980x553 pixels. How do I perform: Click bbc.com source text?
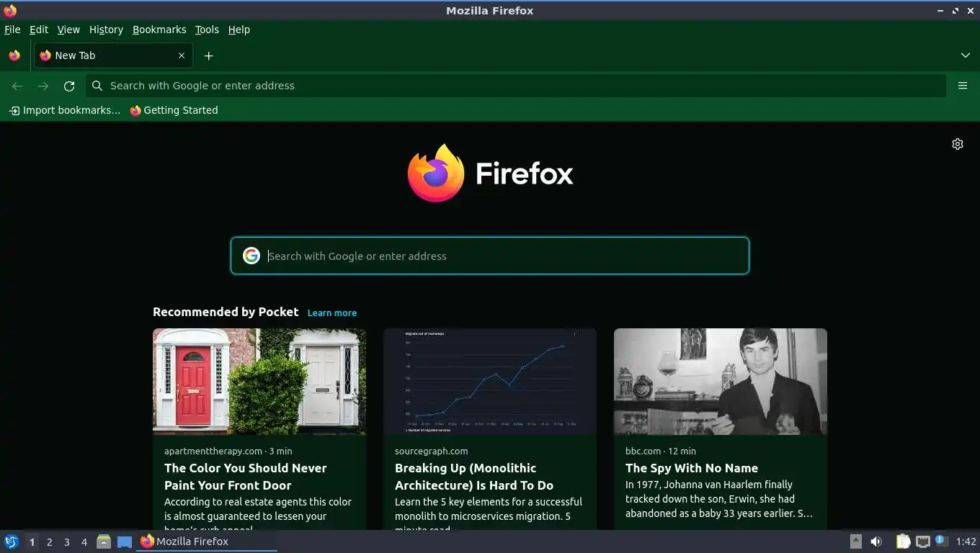[643, 451]
